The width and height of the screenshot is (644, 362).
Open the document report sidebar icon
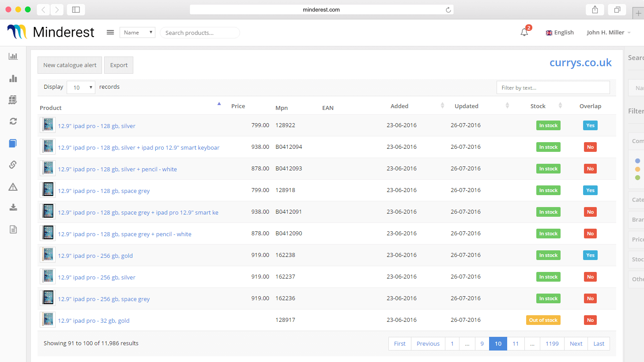13,229
